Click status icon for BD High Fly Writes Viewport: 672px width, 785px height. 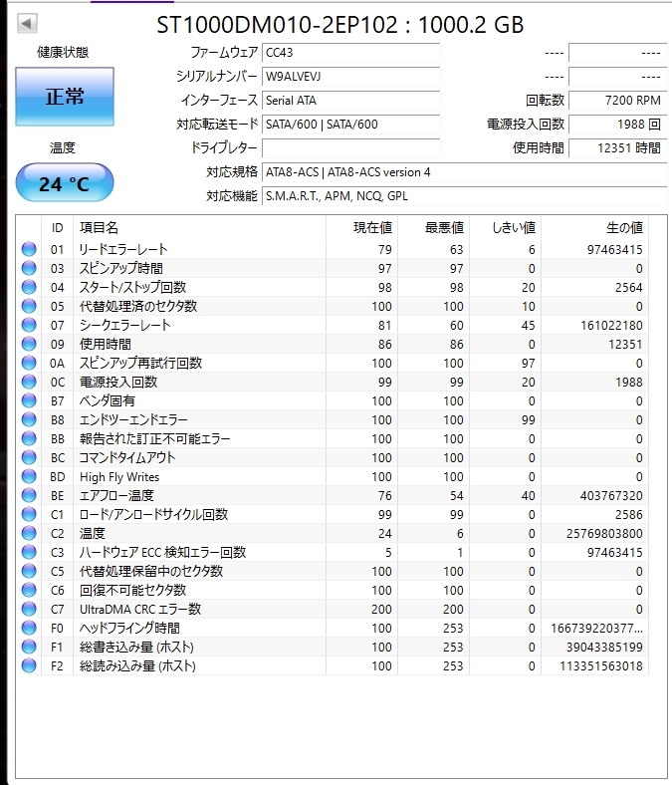(x=29, y=476)
